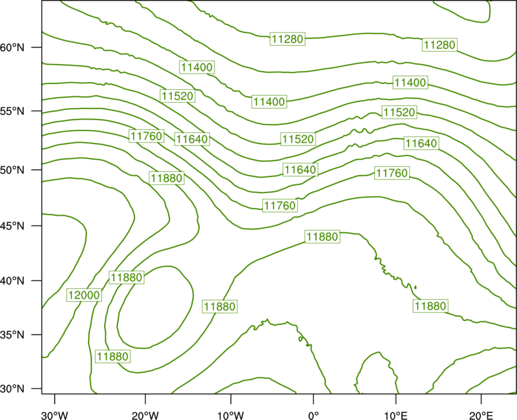Screen dimensions: 517x420
Task: Pick the 45°N latitude axis label
Action: 12,226
